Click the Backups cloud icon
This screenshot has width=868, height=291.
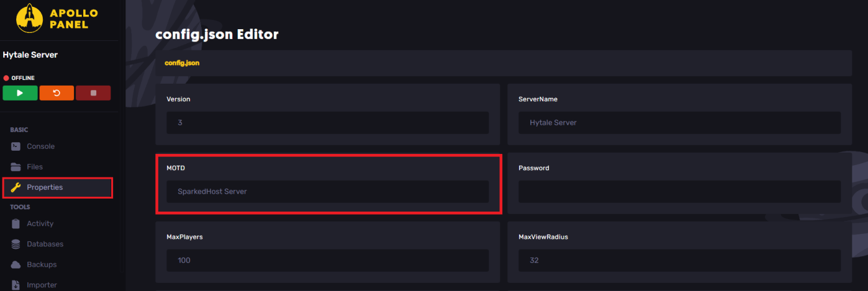point(16,264)
